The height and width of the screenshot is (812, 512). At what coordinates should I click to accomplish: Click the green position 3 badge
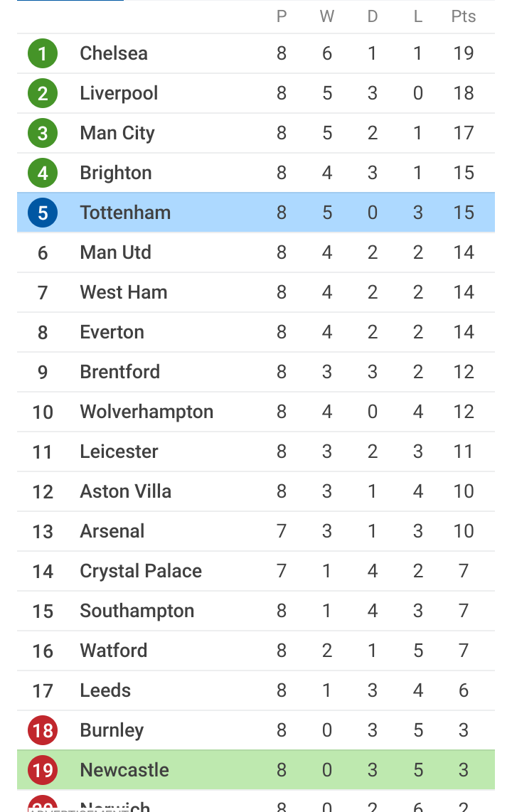pos(43,133)
